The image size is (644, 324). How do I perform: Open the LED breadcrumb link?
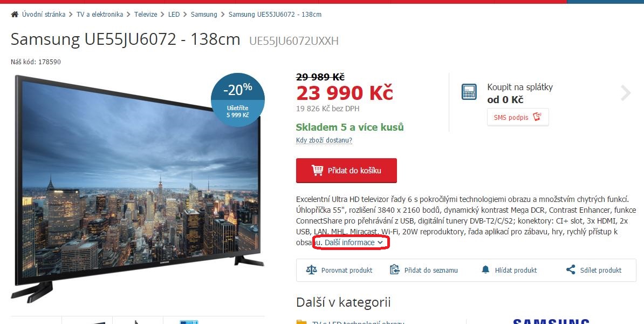tap(174, 15)
